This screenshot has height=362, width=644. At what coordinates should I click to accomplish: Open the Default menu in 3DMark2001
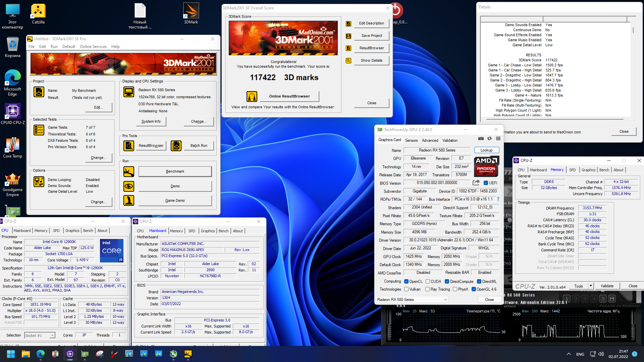69,47
